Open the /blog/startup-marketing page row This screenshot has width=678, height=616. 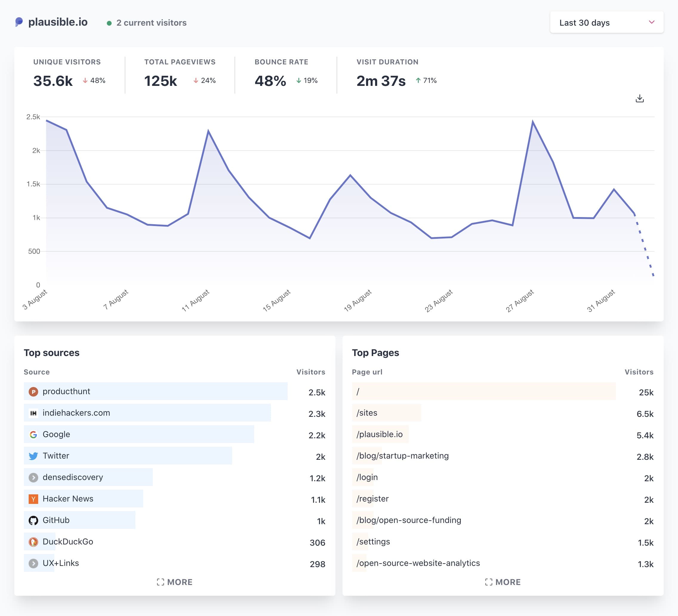tap(402, 456)
